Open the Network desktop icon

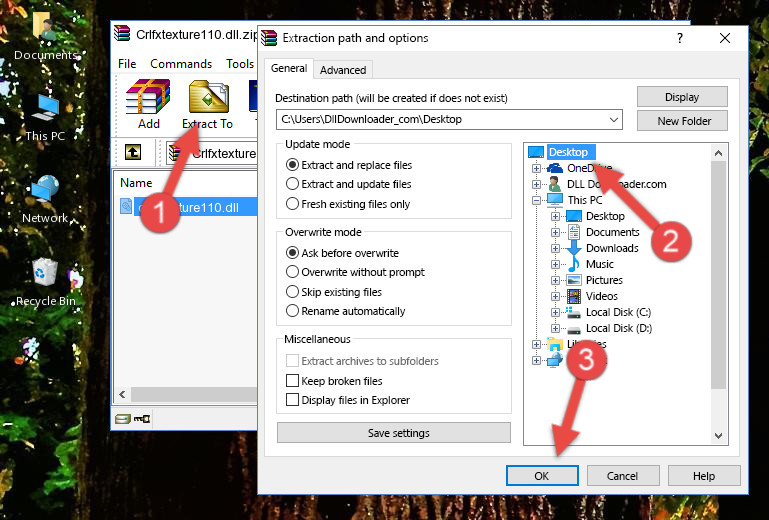coord(45,200)
